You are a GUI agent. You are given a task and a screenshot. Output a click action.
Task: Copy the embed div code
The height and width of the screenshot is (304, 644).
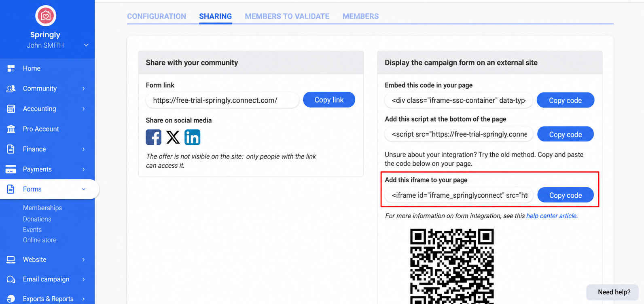566,100
